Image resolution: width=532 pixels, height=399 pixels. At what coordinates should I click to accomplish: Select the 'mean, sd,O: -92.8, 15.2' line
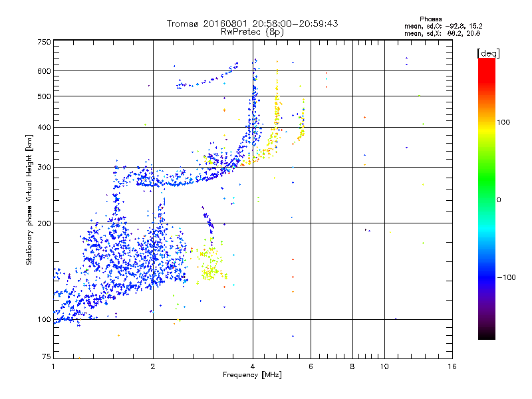(443, 26)
